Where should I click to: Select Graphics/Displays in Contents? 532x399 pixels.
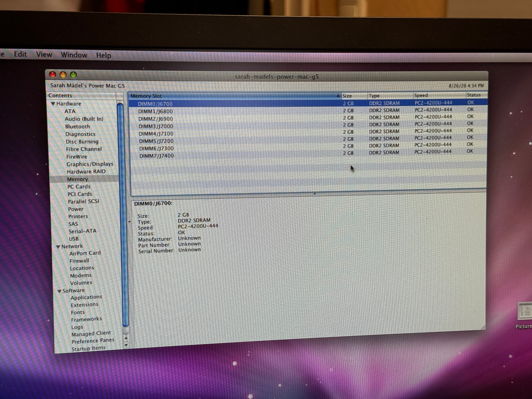coord(90,164)
